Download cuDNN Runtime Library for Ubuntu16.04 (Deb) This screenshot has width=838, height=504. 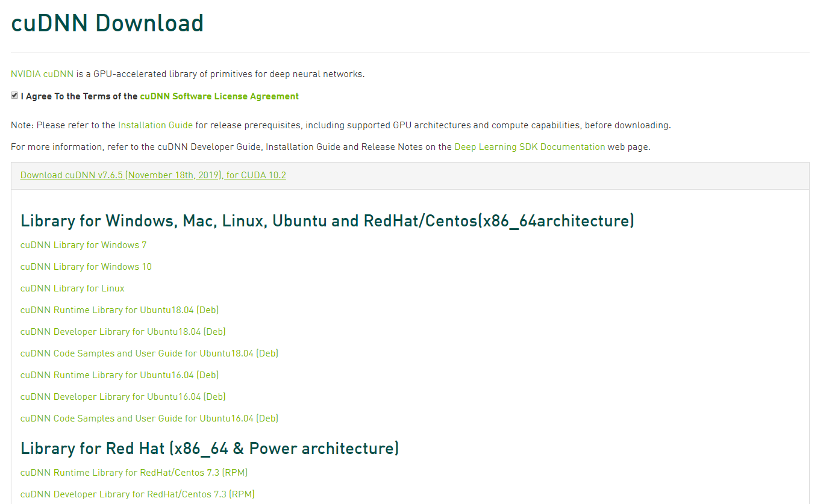[x=119, y=375]
